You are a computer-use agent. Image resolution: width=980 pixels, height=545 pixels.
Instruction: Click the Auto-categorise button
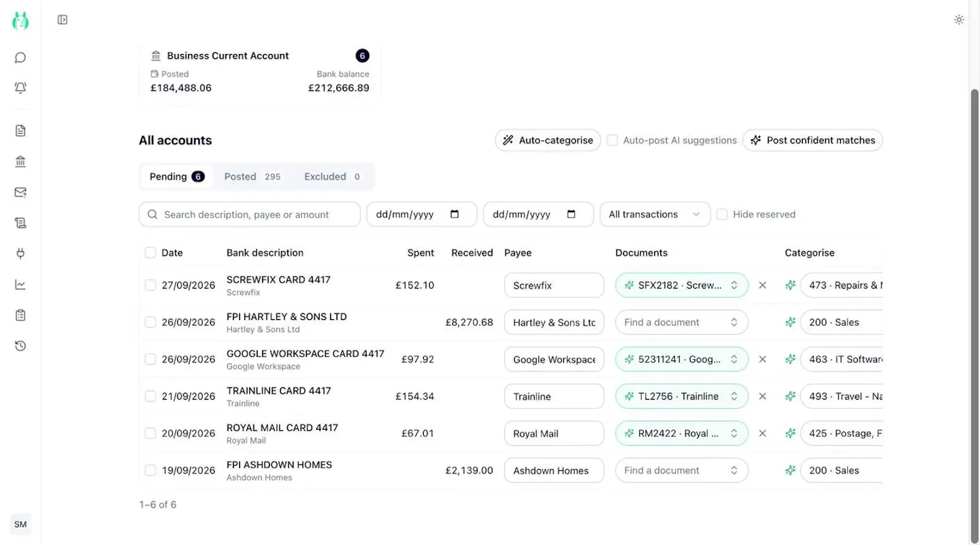(x=548, y=140)
